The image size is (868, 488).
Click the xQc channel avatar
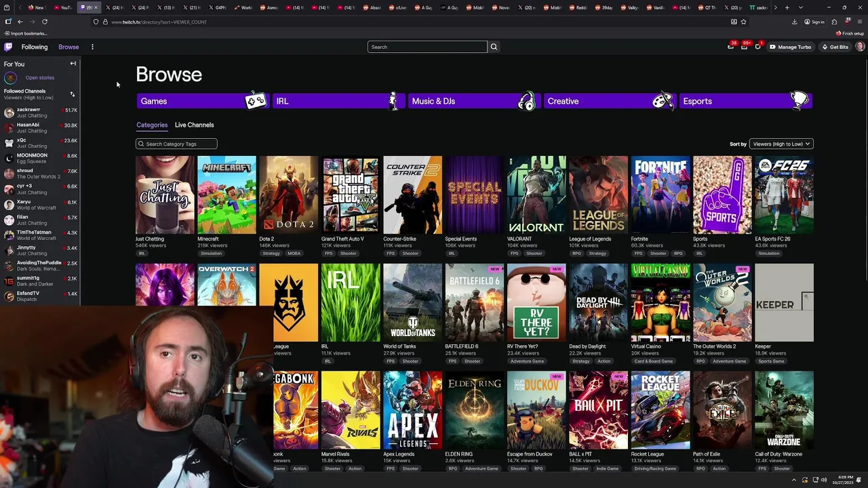point(9,143)
